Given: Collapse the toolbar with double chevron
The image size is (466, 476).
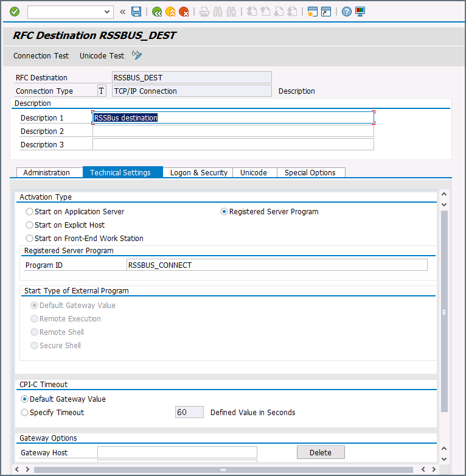Looking at the screenshot, I should pos(122,12).
